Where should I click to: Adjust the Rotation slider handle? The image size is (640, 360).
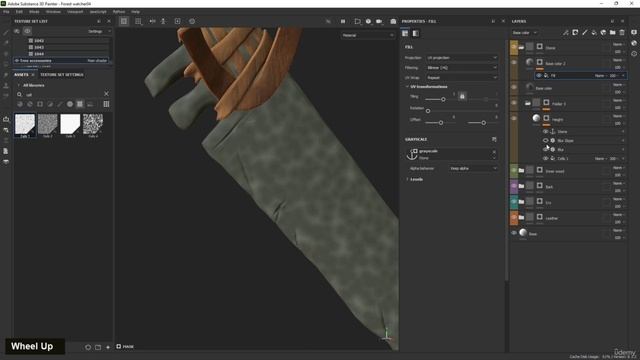428,111
